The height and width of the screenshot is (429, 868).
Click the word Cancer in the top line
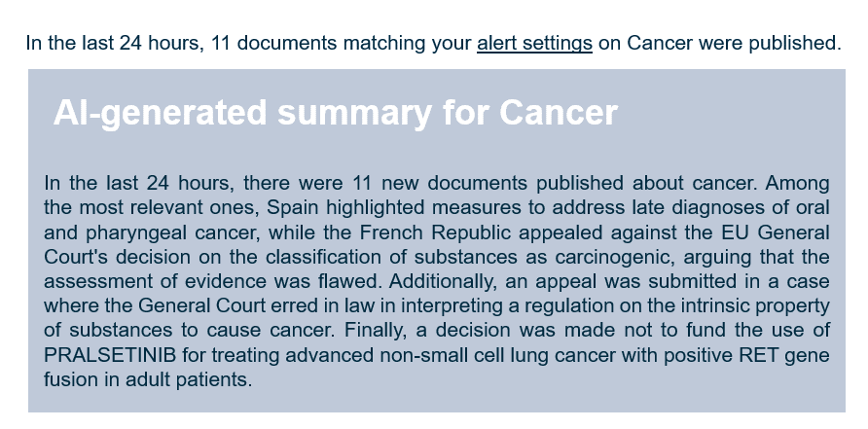[659, 43]
